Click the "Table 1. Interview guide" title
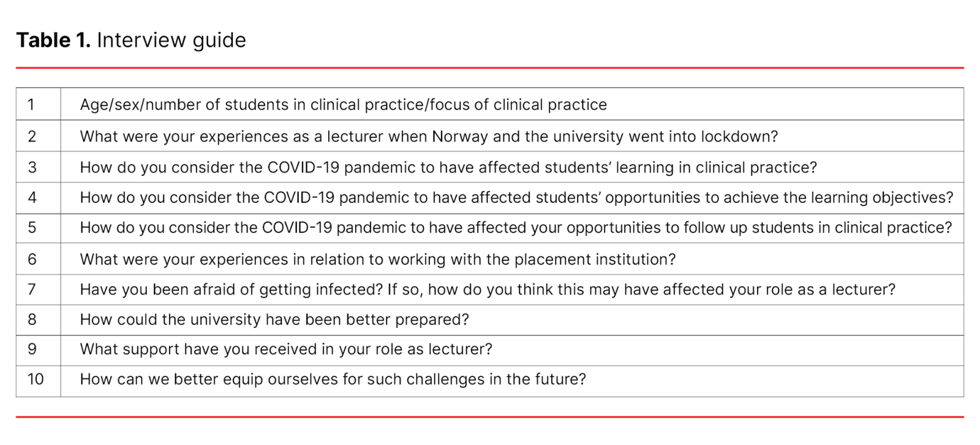The width and height of the screenshot is (980, 445). tap(131, 40)
